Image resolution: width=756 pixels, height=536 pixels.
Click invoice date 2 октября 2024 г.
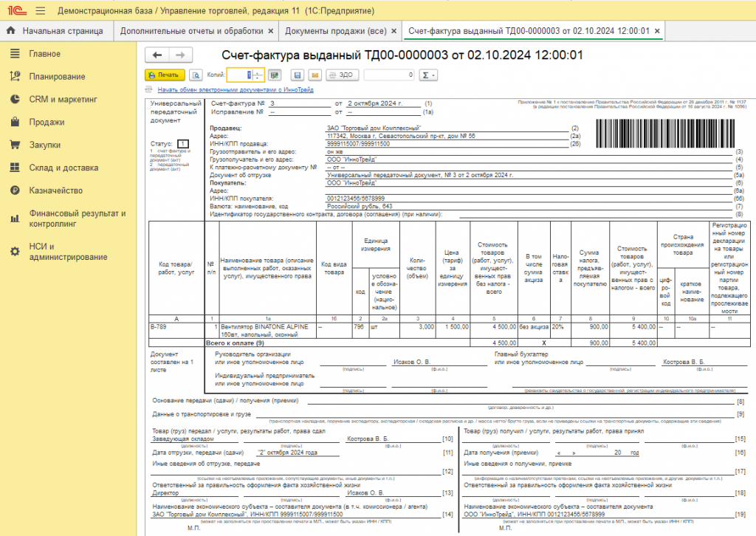tap(375, 103)
